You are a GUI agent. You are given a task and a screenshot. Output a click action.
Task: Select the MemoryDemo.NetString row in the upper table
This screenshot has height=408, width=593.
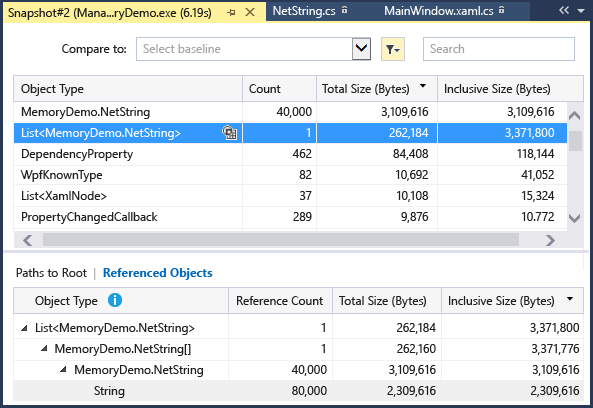[290, 112]
